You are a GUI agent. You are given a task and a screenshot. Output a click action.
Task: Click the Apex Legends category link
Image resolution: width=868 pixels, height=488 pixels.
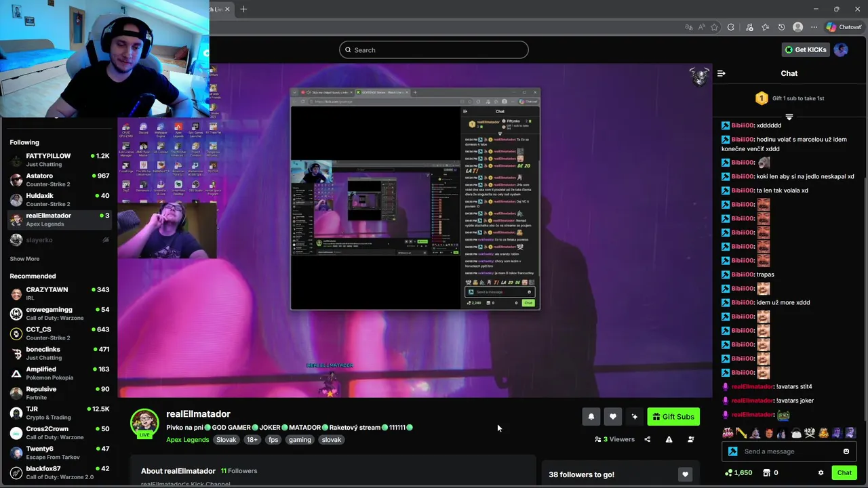point(188,439)
